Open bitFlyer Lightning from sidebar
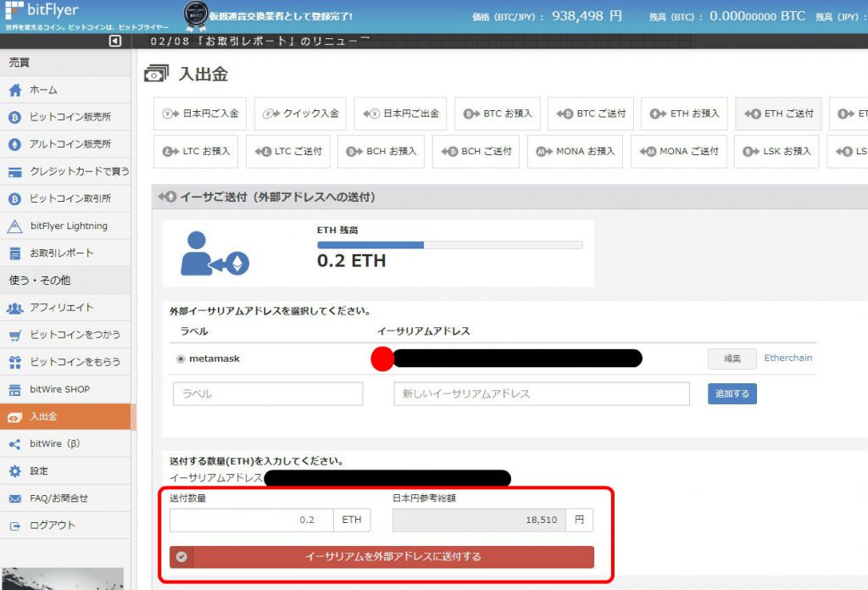The height and width of the screenshot is (590, 868). point(68,225)
